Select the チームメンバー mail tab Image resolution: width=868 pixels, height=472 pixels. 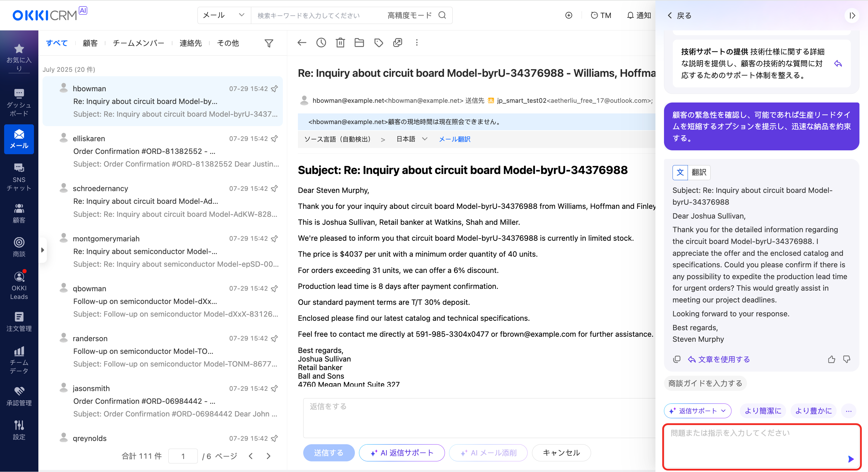pos(138,43)
